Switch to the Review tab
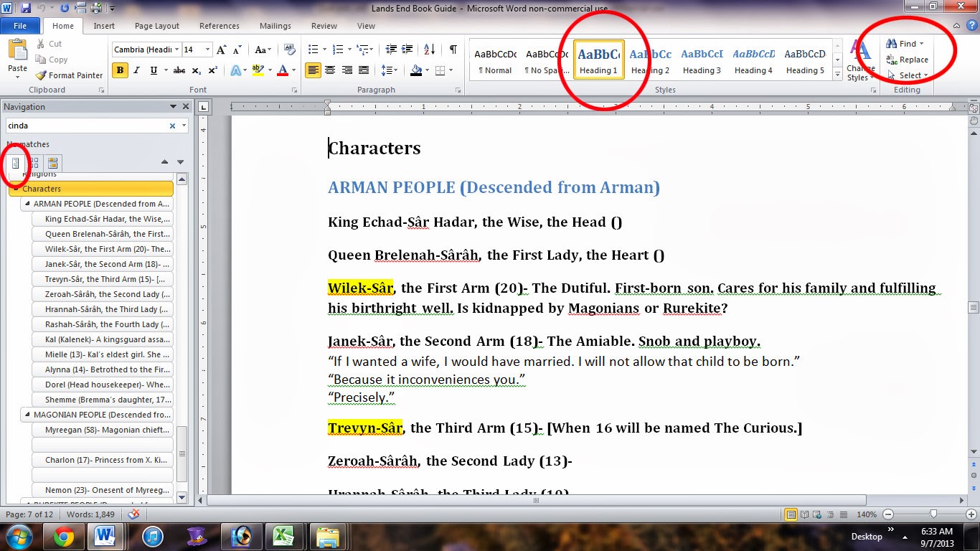Viewport: 980px width, 551px height. point(324,26)
